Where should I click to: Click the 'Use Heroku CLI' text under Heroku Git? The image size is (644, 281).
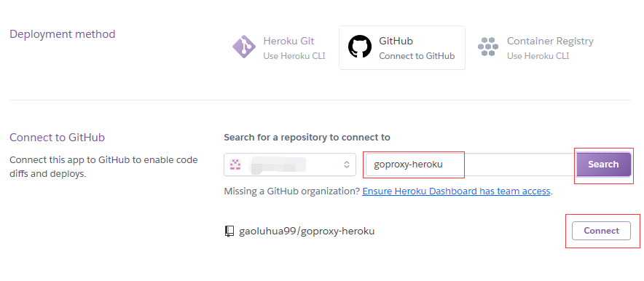pyautogui.click(x=294, y=56)
